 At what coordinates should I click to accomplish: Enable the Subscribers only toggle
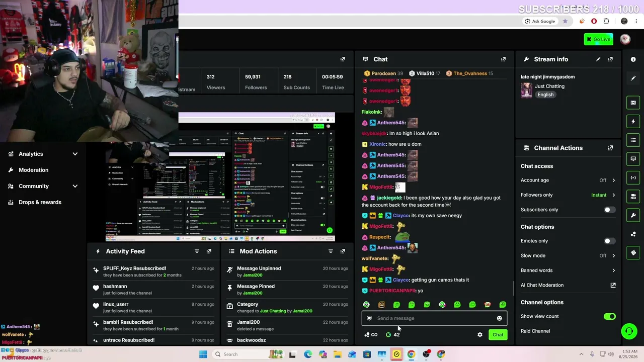609,210
